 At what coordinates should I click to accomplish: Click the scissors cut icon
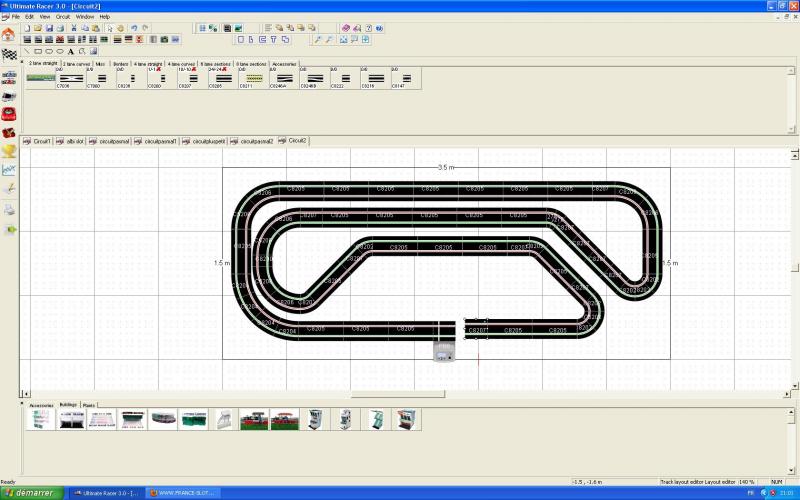[73, 28]
